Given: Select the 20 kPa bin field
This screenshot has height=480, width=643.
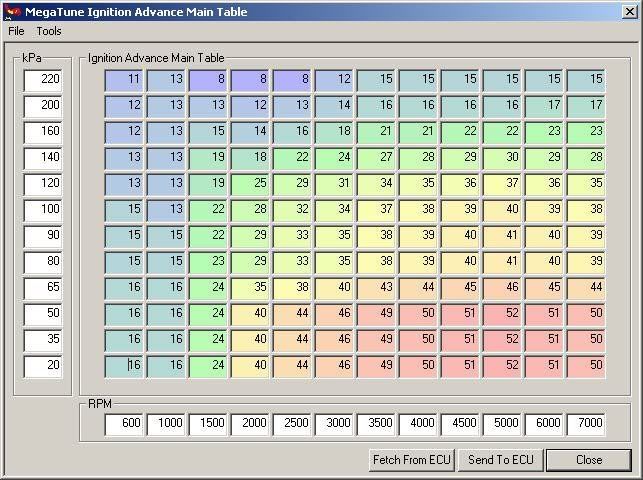Looking at the screenshot, I should [43, 366].
